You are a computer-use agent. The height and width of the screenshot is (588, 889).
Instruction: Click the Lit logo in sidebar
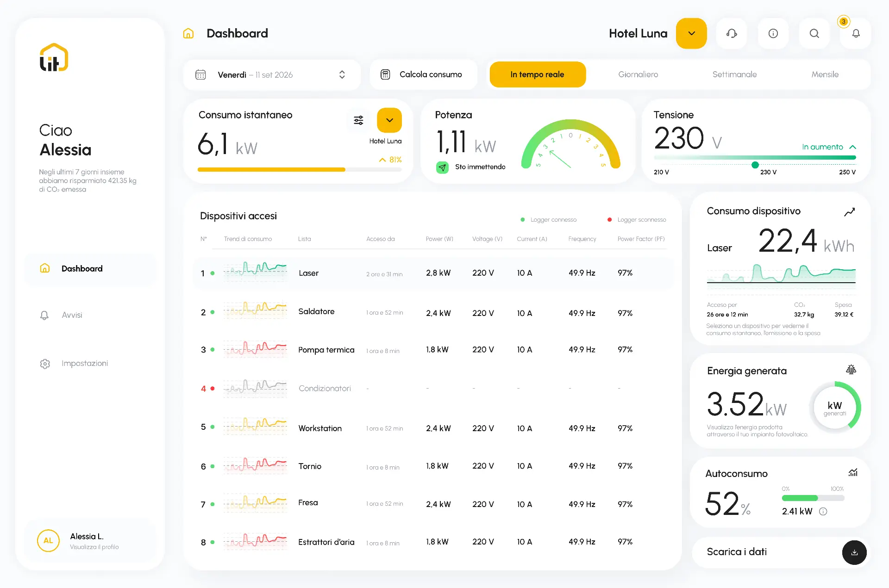click(54, 57)
